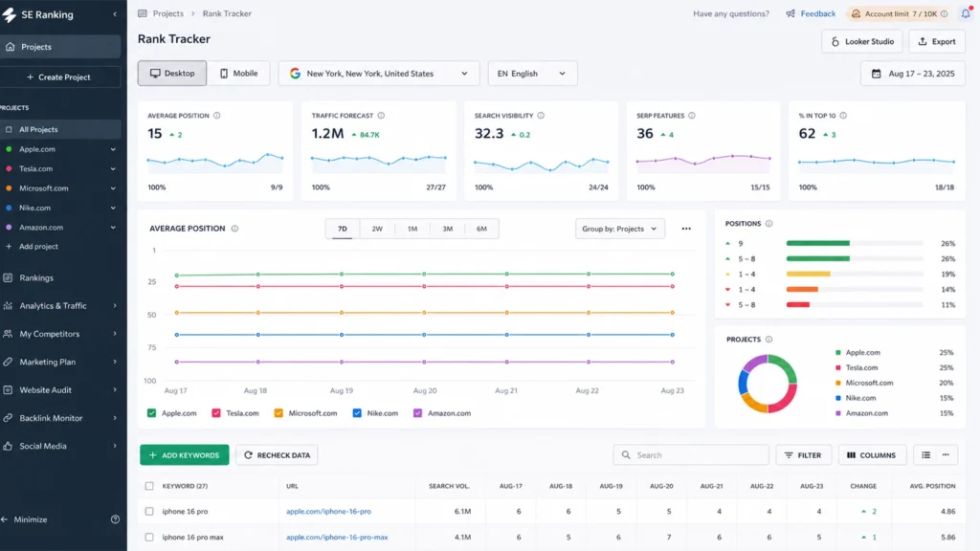Click the Add Keywords button

[185, 455]
